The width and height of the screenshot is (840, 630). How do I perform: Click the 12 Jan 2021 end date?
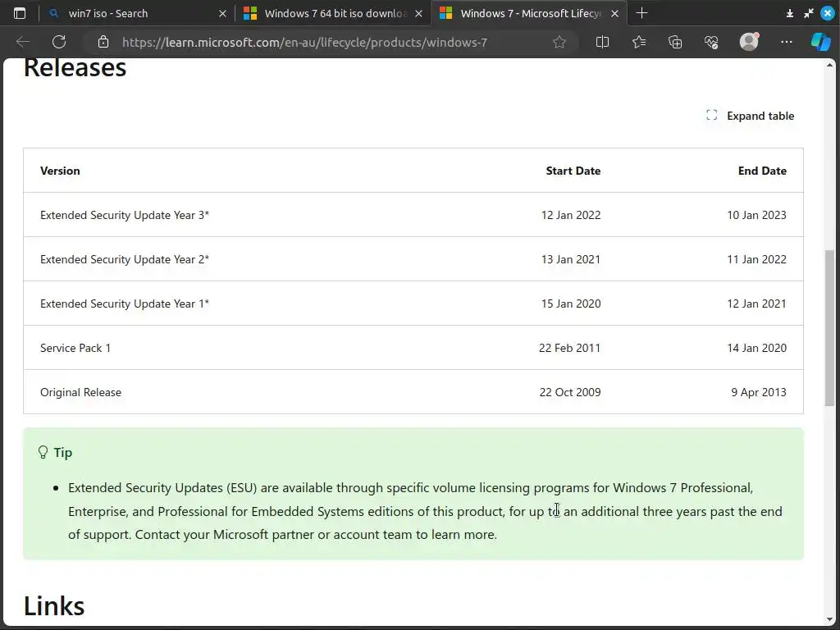coord(756,304)
